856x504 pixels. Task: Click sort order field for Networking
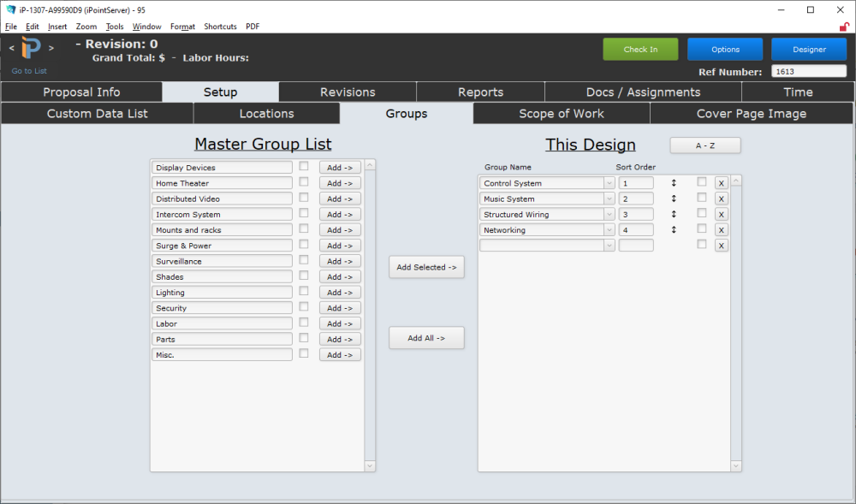(x=636, y=230)
